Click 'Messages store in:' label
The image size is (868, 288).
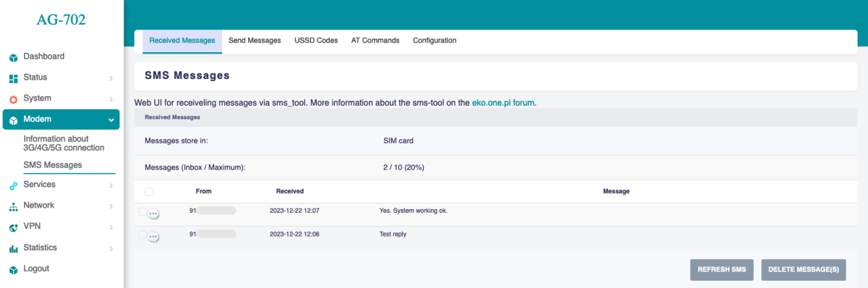tap(177, 140)
